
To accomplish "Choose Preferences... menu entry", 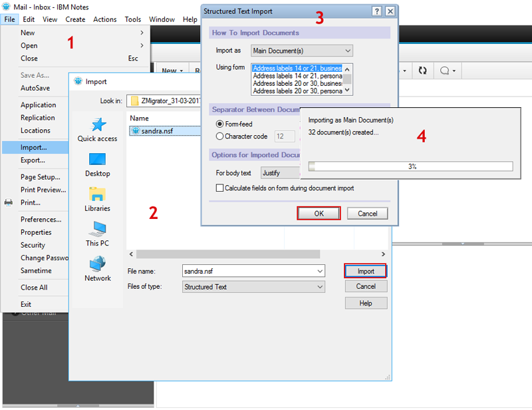I will 35,220.
